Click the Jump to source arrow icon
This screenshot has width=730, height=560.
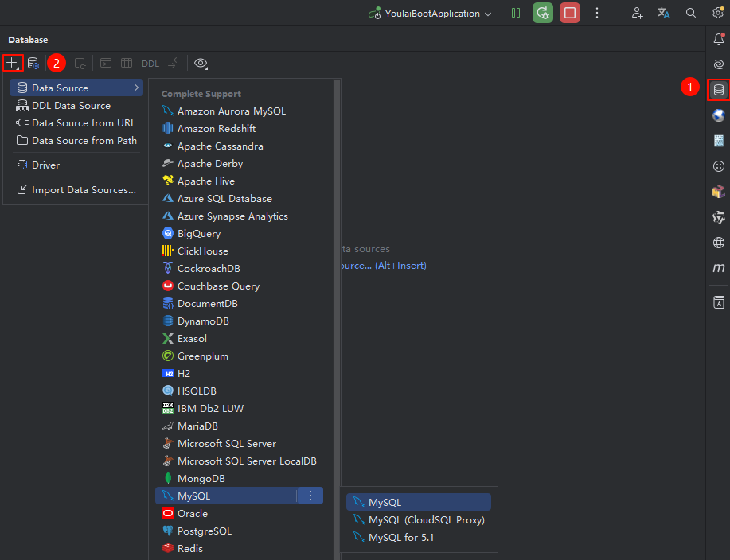click(x=174, y=64)
